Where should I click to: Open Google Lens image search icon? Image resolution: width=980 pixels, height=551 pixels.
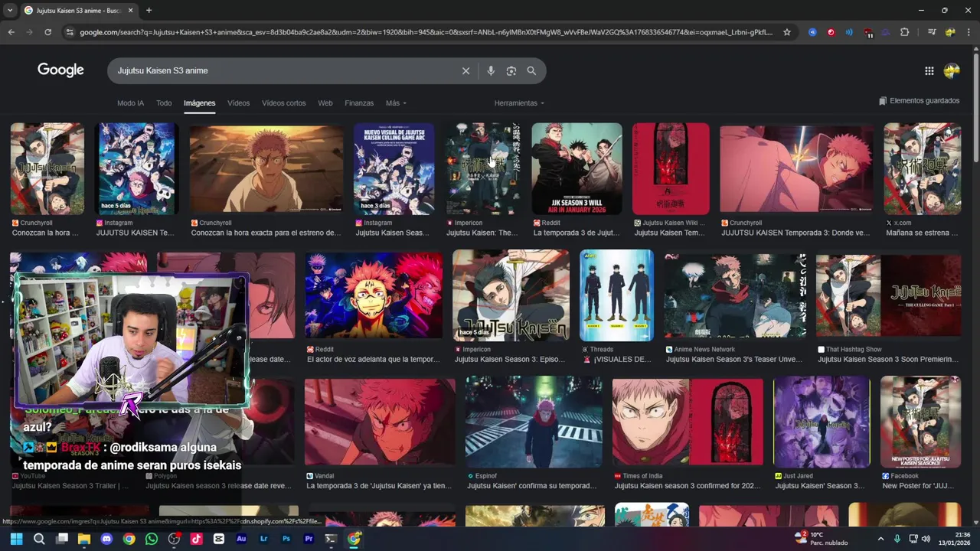(x=511, y=71)
